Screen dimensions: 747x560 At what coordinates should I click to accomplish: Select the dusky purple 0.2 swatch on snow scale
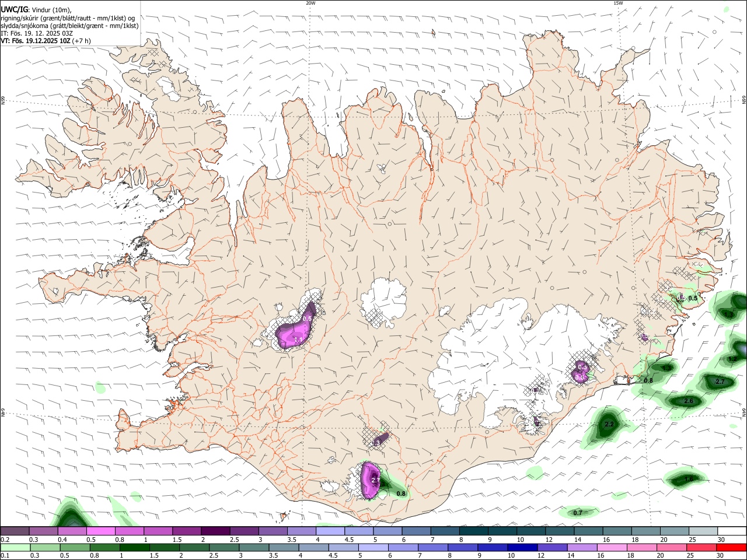point(15,531)
